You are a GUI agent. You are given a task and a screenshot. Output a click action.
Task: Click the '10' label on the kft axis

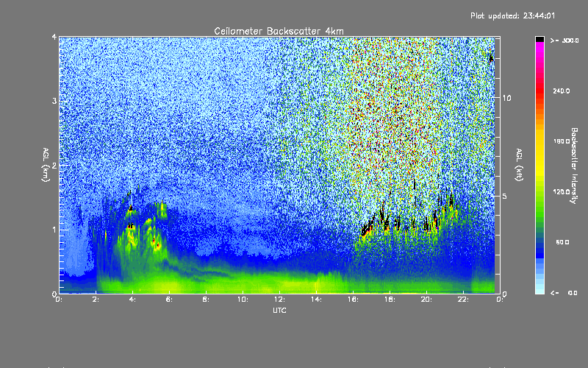pos(506,98)
